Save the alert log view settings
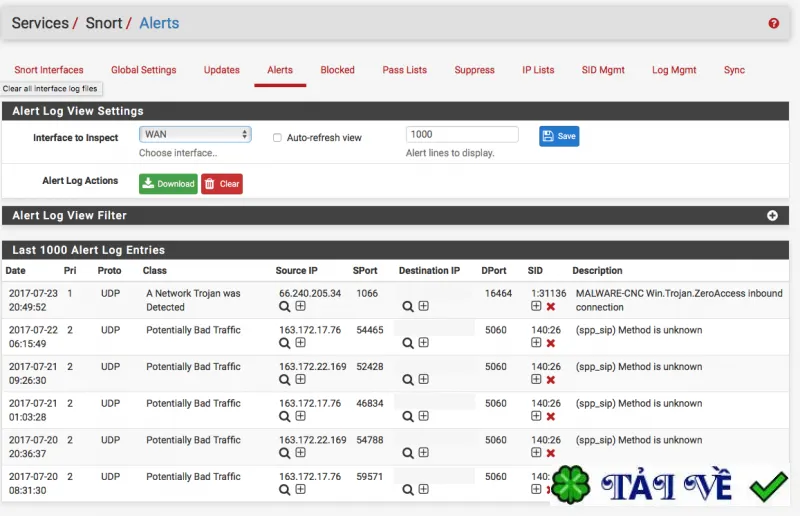The height and width of the screenshot is (516, 800). click(559, 136)
